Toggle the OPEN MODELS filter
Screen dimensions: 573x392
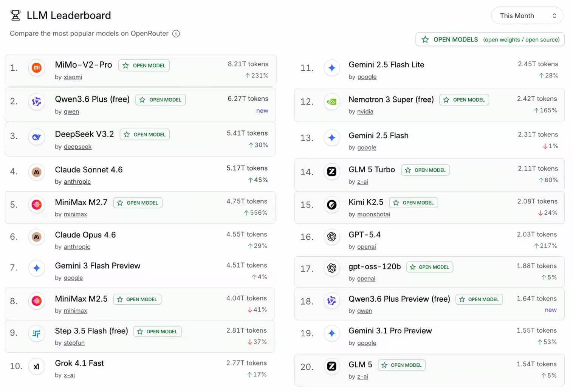point(490,39)
